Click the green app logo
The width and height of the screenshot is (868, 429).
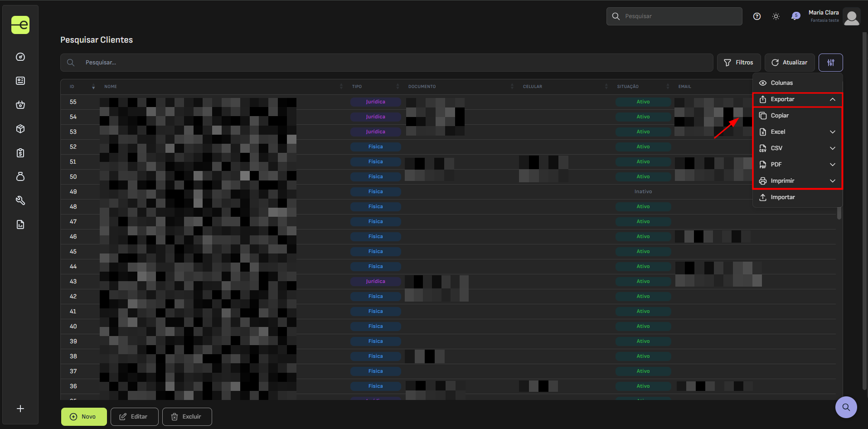tap(20, 25)
